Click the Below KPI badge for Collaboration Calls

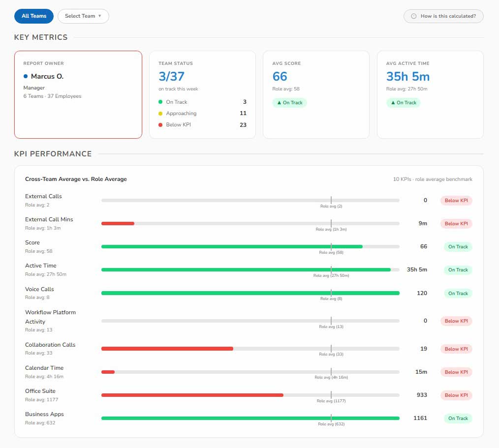[456, 349]
